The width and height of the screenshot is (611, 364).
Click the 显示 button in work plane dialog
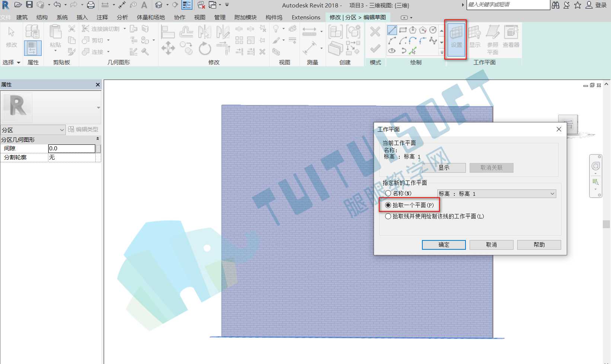click(x=444, y=167)
